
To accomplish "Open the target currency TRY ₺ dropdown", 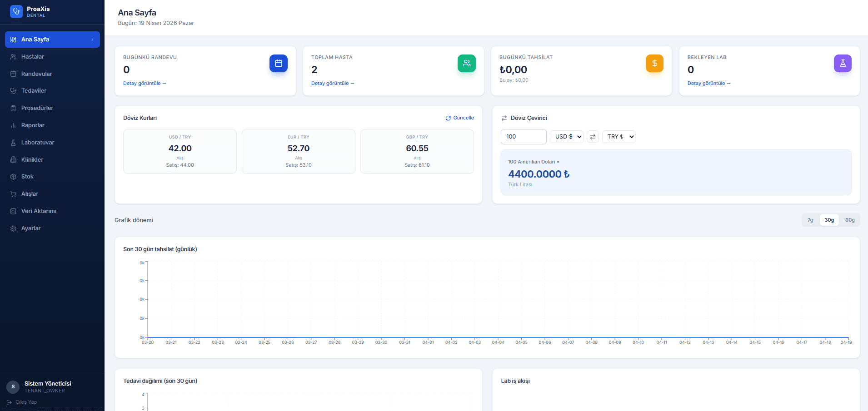I will (x=619, y=137).
